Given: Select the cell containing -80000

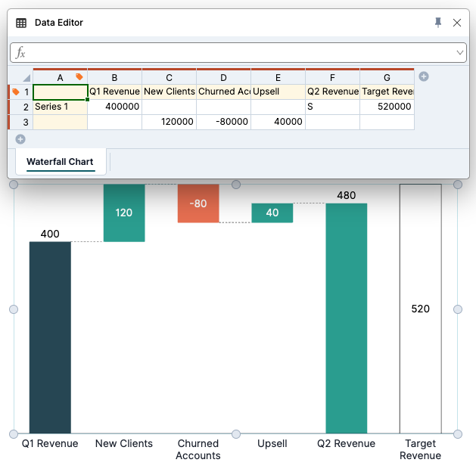Looking at the screenshot, I should (x=223, y=122).
